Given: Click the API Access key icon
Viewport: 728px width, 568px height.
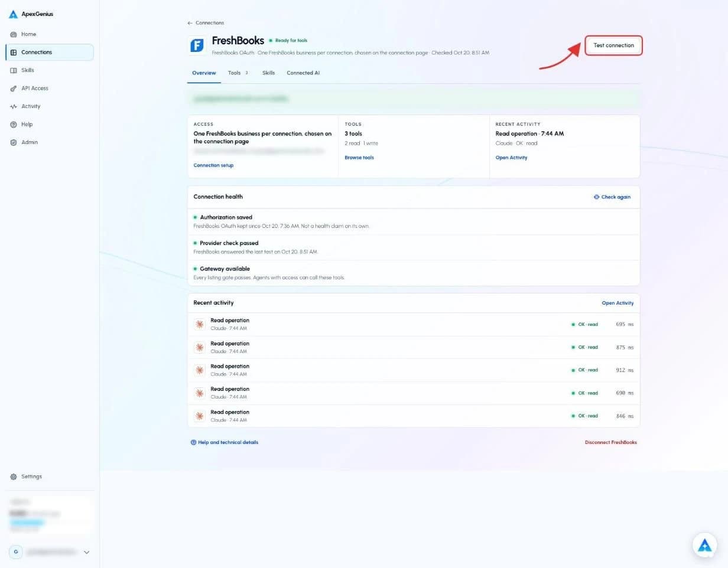Looking at the screenshot, I should point(14,89).
